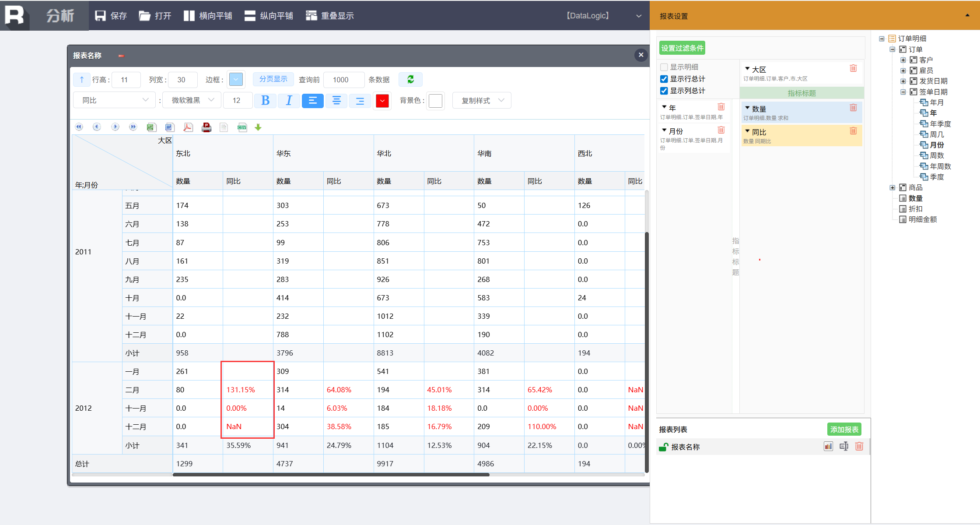Export report to Excel icon
Viewport: 980px width, 525px height.
pyautogui.click(x=151, y=127)
